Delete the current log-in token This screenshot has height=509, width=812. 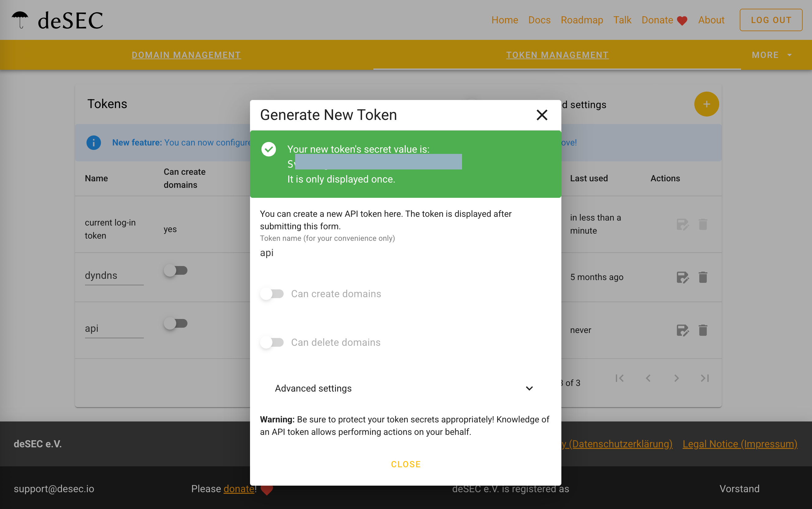[703, 224]
